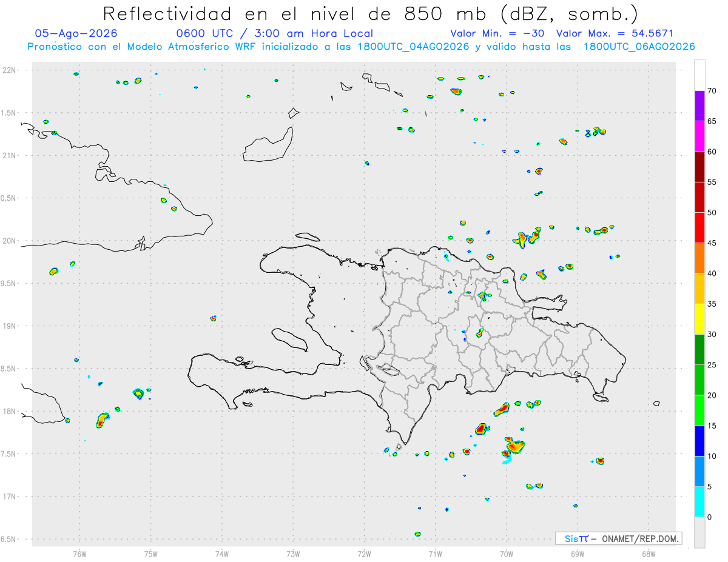728x562 pixels.
Task: Click the cyan 0–5 dBZ colorbar segment
Action: 699,502
